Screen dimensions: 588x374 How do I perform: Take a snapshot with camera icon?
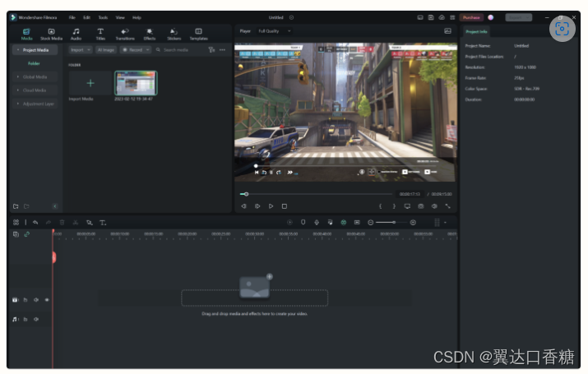(x=421, y=206)
